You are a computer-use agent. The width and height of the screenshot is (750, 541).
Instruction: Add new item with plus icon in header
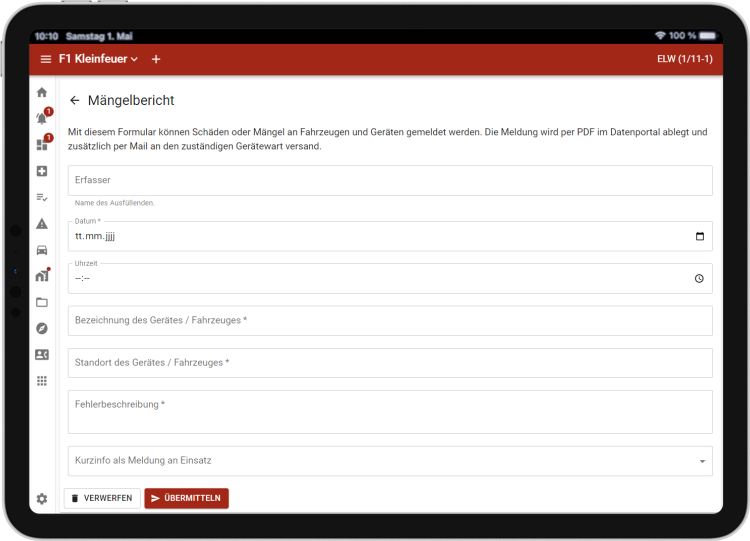[x=156, y=59]
